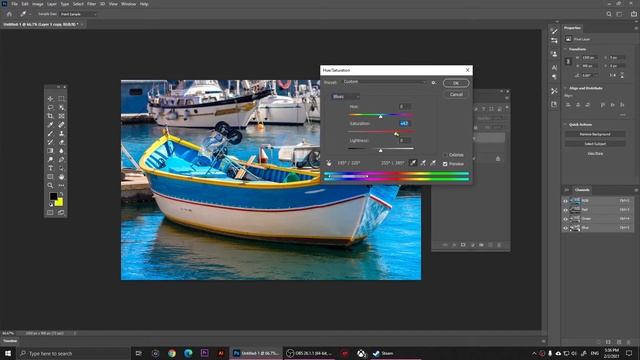Open the Filter menu
Viewport: 640px width, 360px height.
click(x=91, y=4)
